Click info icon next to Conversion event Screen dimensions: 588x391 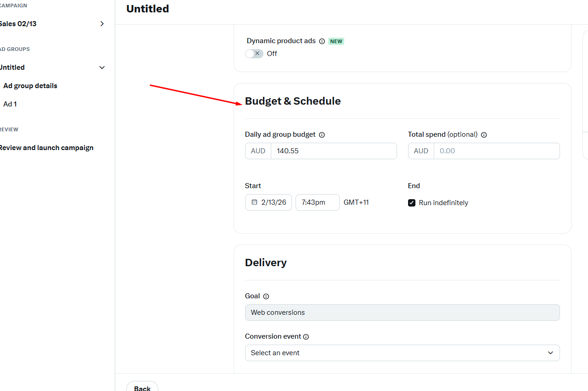tap(306, 337)
